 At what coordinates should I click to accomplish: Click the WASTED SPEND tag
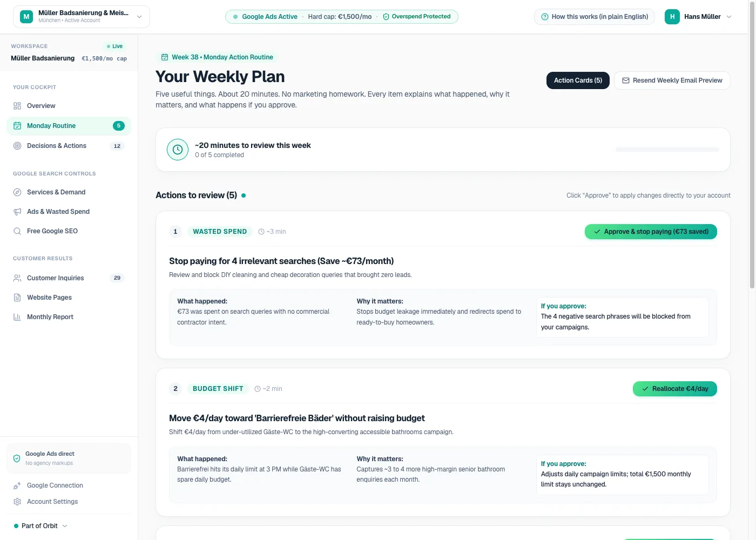coord(220,232)
